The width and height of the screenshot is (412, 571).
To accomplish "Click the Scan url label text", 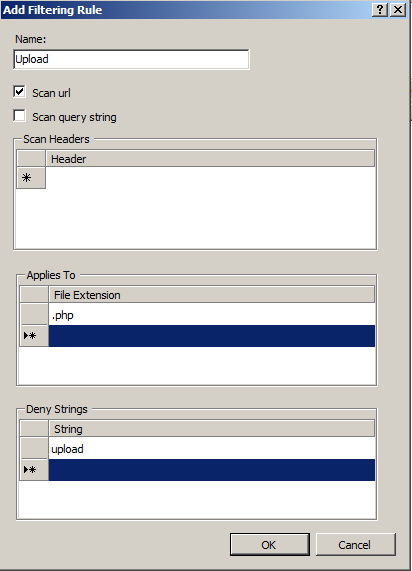I will [x=51, y=93].
